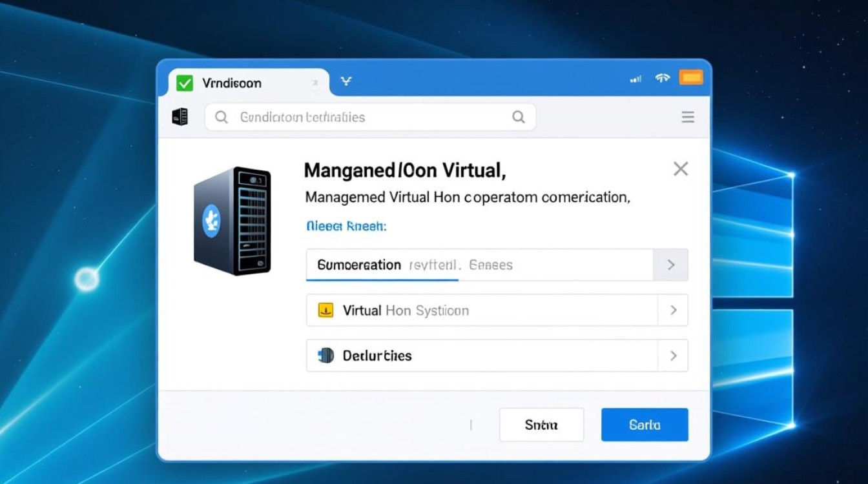Expand the Sumoeration row chevron
868x484 pixels.
[x=671, y=265]
